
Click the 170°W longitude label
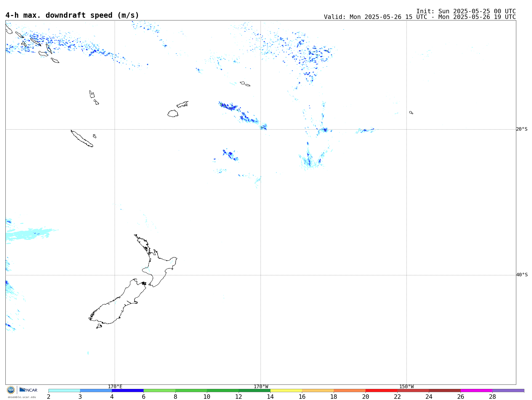point(261,386)
